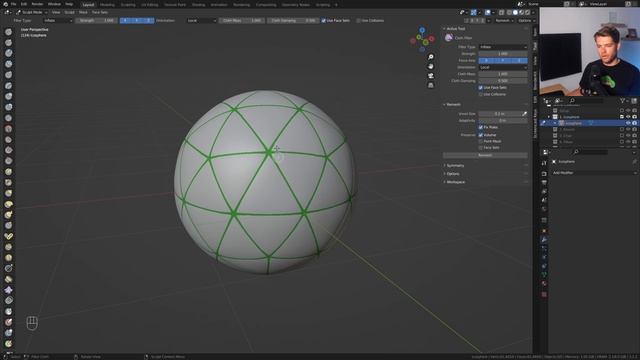Adjust the header Cloth Mass field

[242, 20]
